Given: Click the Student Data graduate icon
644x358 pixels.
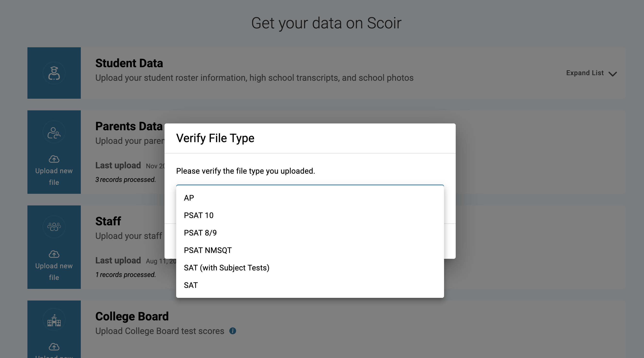Looking at the screenshot, I should (x=54, y=73).
